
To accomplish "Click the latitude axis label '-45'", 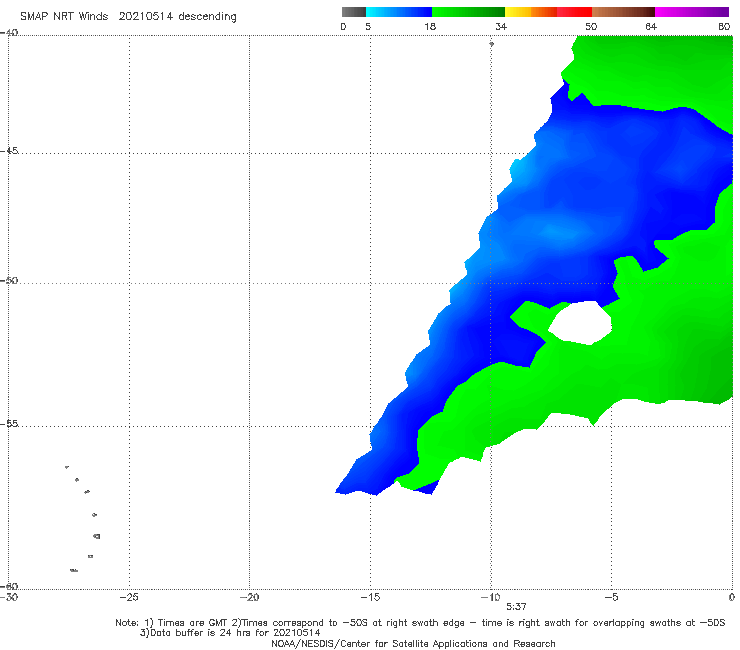I will (9, 151).
